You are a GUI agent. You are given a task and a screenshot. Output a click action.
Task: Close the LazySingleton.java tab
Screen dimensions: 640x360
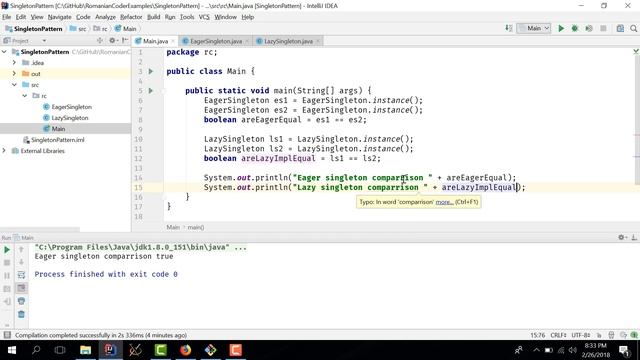tap(318, 41)
